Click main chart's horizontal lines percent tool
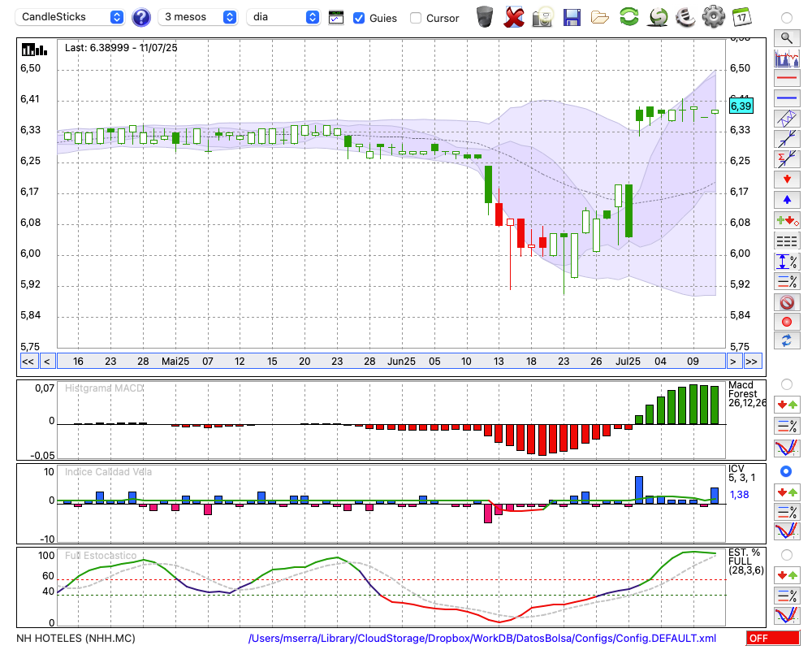Image resolution: width=812 pixels, height=650 pixels. 787,281
